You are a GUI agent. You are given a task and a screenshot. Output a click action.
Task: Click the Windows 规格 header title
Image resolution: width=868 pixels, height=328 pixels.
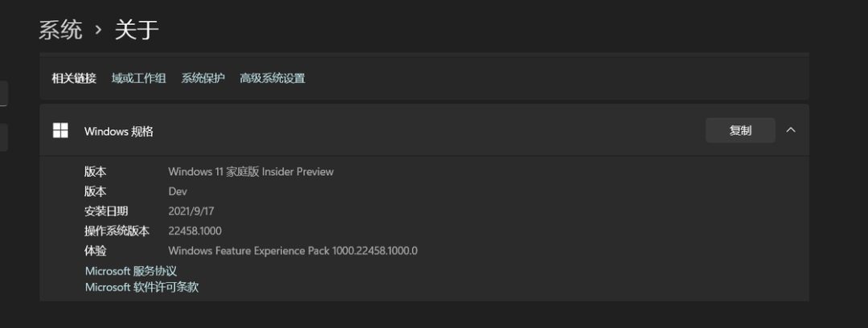click(x=119, y=131)
